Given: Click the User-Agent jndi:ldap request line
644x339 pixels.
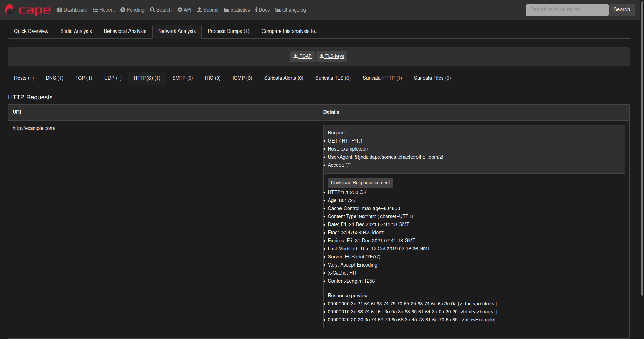Looking at the screenshot, I should (x=386, y=157).
